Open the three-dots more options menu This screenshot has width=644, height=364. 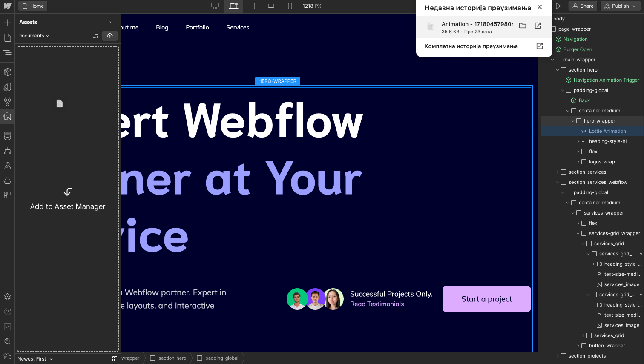point(196,6)
